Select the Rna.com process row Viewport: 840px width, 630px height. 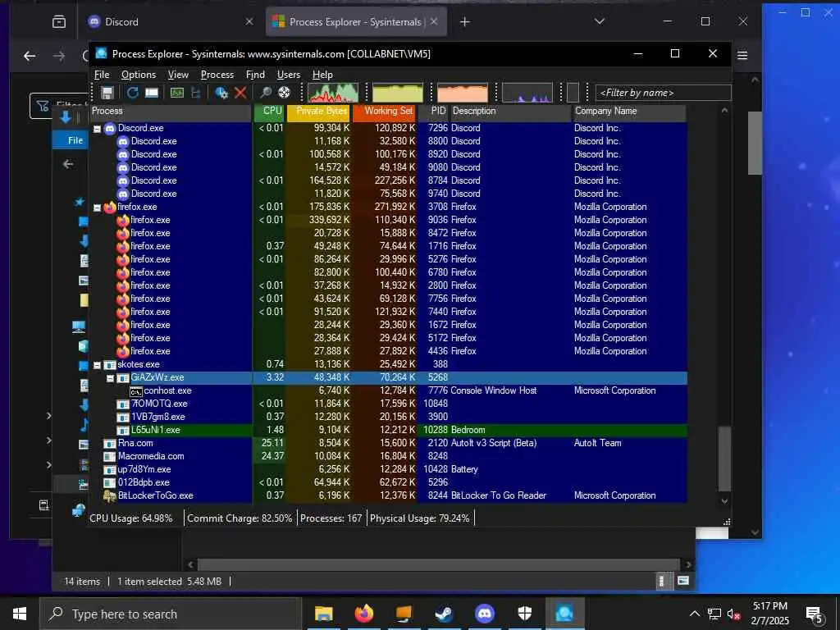pos(388,443)
